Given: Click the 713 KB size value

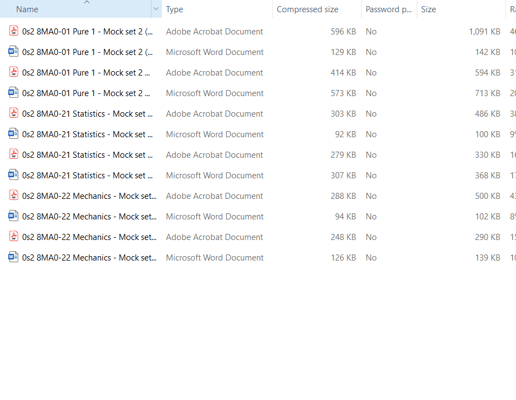Looking at the screenshot, I should tap(488, 93).
